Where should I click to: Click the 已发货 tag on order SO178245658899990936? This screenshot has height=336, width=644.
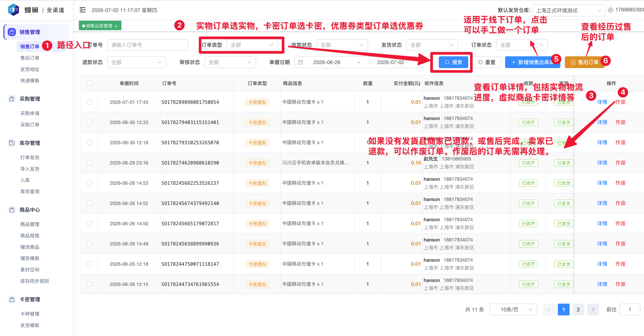(564, 244)
